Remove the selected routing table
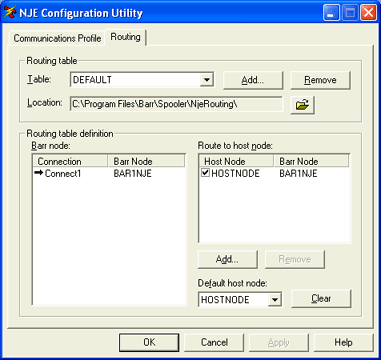Screen dimensions: 381x360 tap(320, 80)
